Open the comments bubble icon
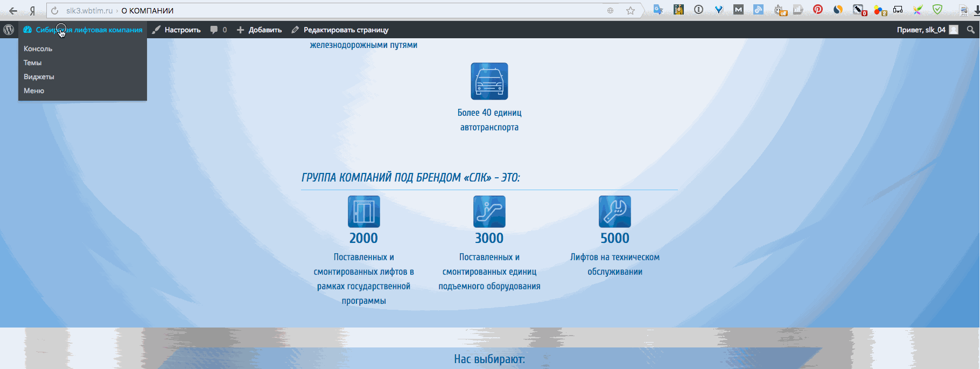The image size is (980, 369). click(214, 30)
